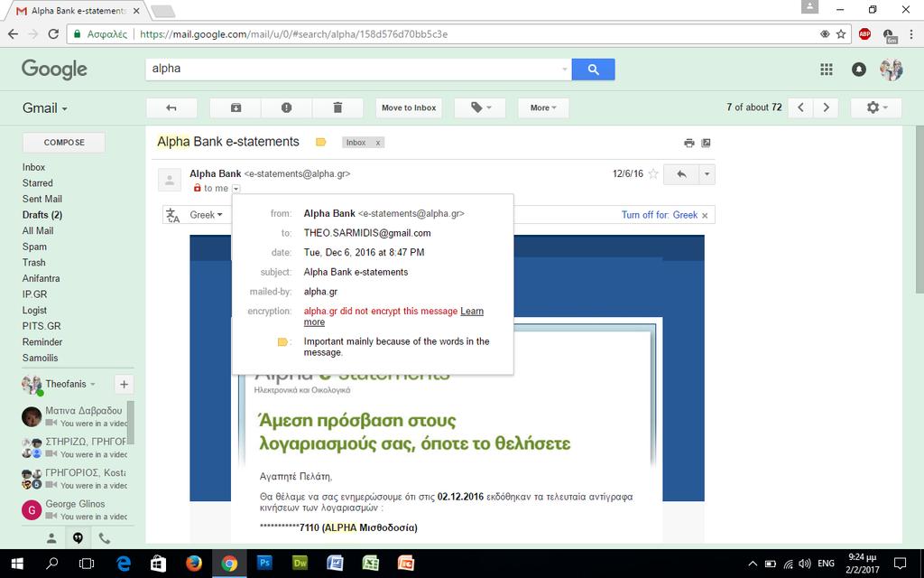Show the newer conversation arrow

tap(801, 107)
